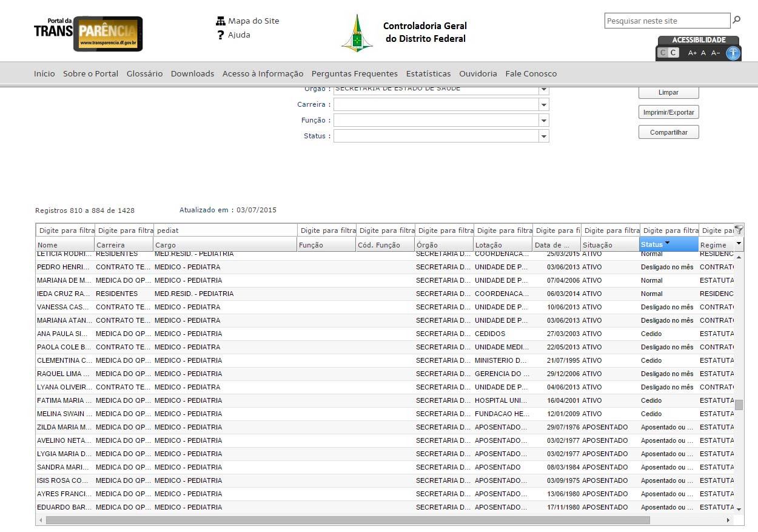This screenshot has width=758, height=532.
Task: Click the Mapa do Site sitemap icon
Action: point(221,21)
